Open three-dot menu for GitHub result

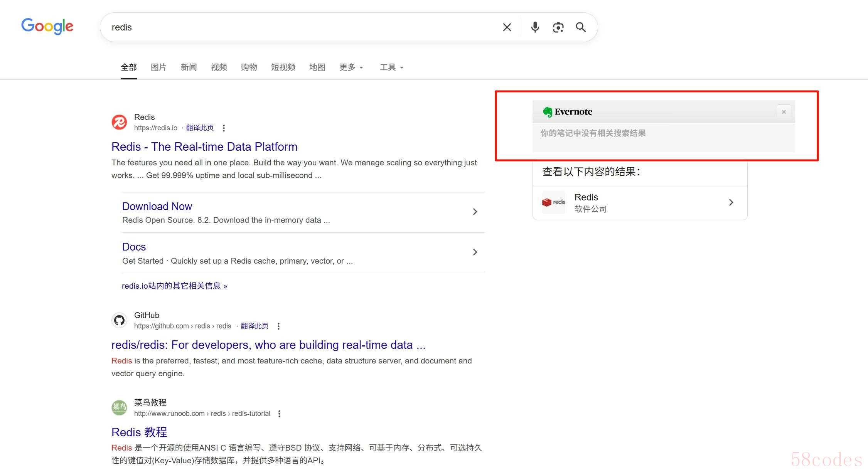pyautogui.click(x=278, y=326)
